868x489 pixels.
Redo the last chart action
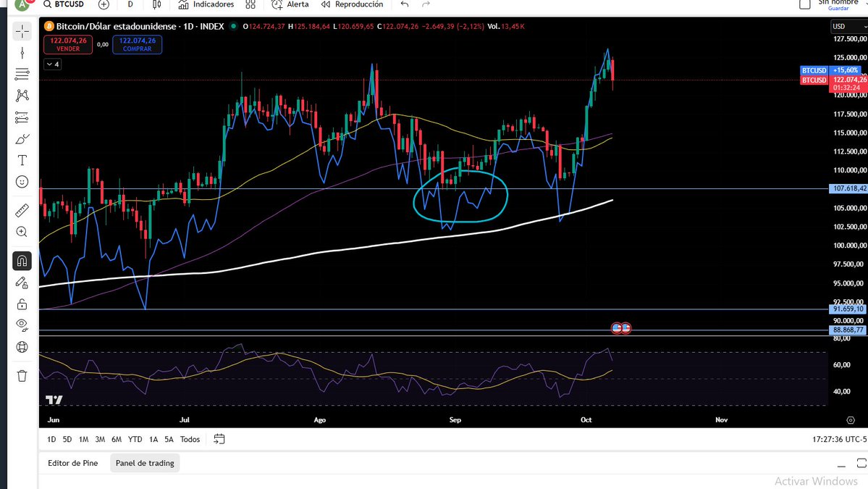pyautogui.click(x=426, y=4)
